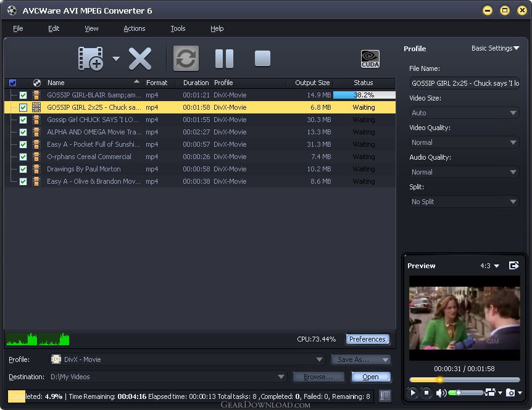Image resolution: width=532 pixels, height=410 pixels.
Task: Open the Audio Quality dropdown
Action: [x=464, y=172]
